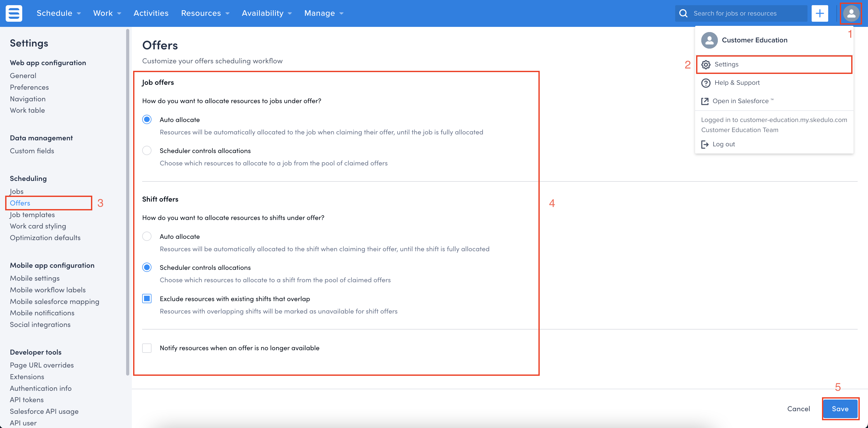Click the Settings gear icon

click(706, 64)
